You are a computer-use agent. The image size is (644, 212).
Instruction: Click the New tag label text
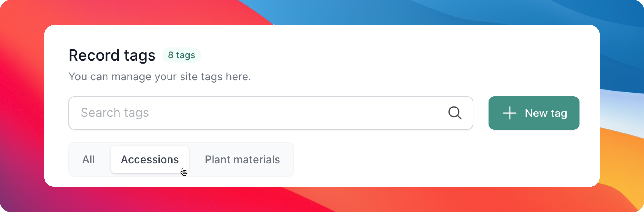tap(546, 113)
